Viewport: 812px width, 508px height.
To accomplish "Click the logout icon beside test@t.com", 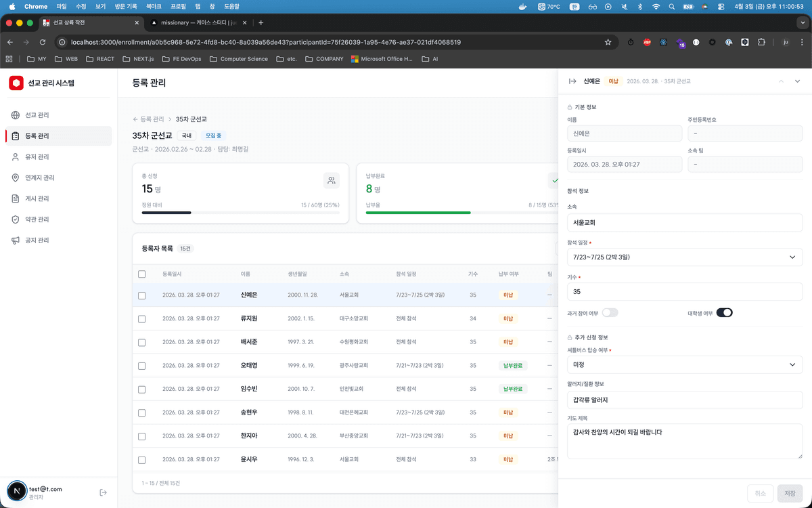I will (103, 492).
